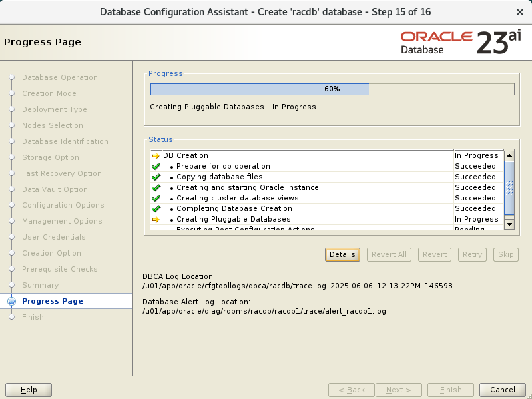This screenshot has width=532, height=399.
Task: Click Succeeded status for Copying database files
Action: (475, 177)
